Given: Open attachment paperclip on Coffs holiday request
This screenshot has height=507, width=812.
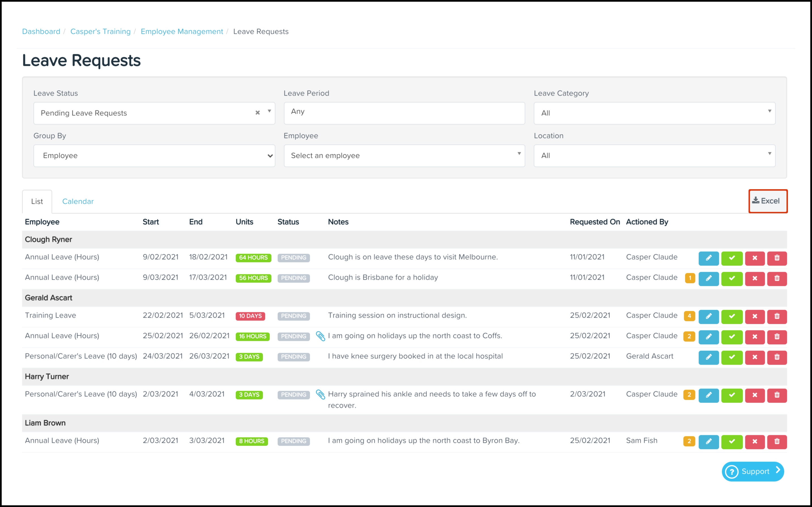Looking at the screenshot, I should pyautogui.click(x=320, y=336).
